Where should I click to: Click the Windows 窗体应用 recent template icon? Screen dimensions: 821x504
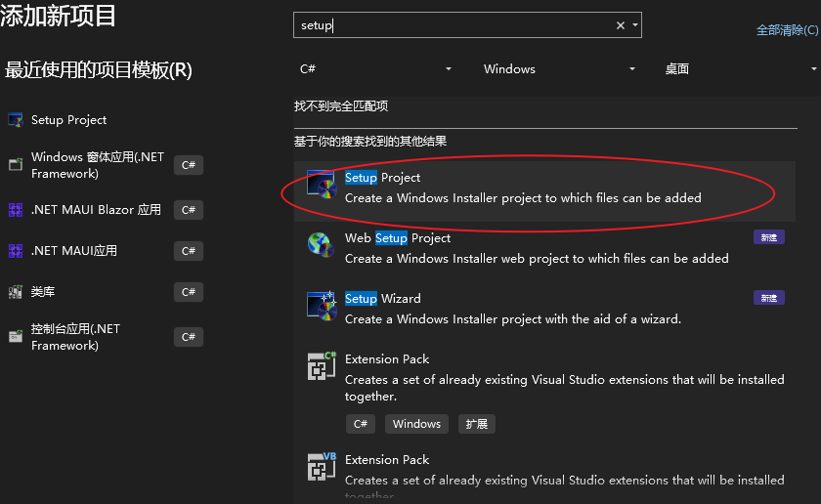(16, 165)
